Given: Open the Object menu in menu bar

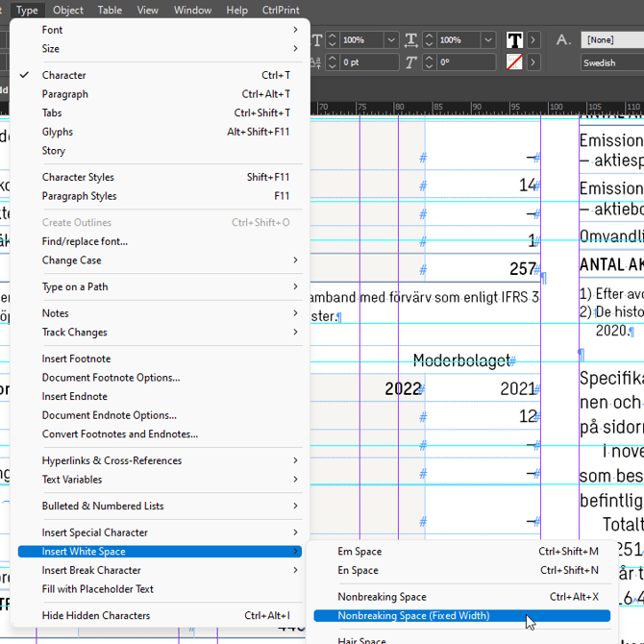Looking at the screenshot, I should click(67, 11).
